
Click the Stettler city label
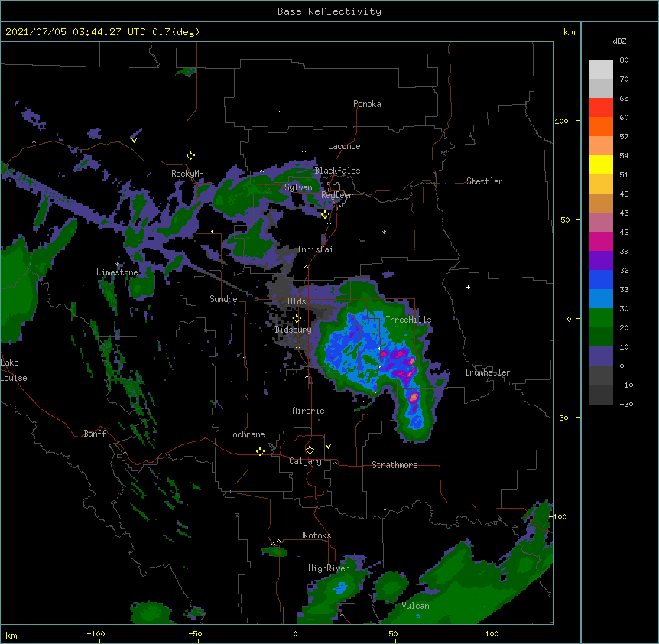pos(485,181)
